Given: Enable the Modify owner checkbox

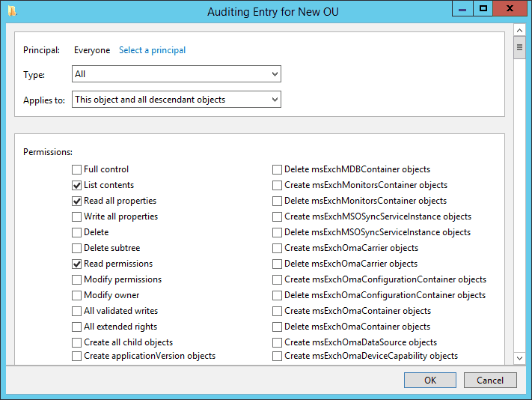Looking at the screenshot, I should click(x=76, y=295).
